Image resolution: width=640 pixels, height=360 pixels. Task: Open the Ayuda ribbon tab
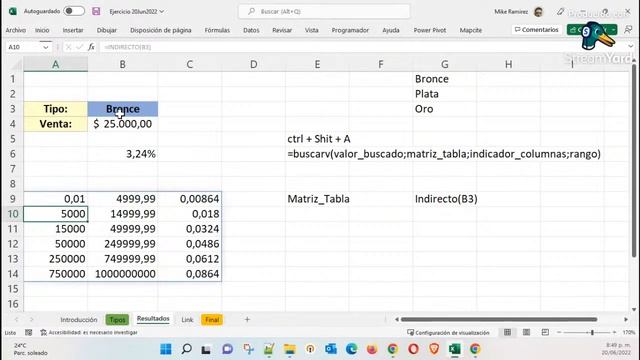click(x=391, y=30)
